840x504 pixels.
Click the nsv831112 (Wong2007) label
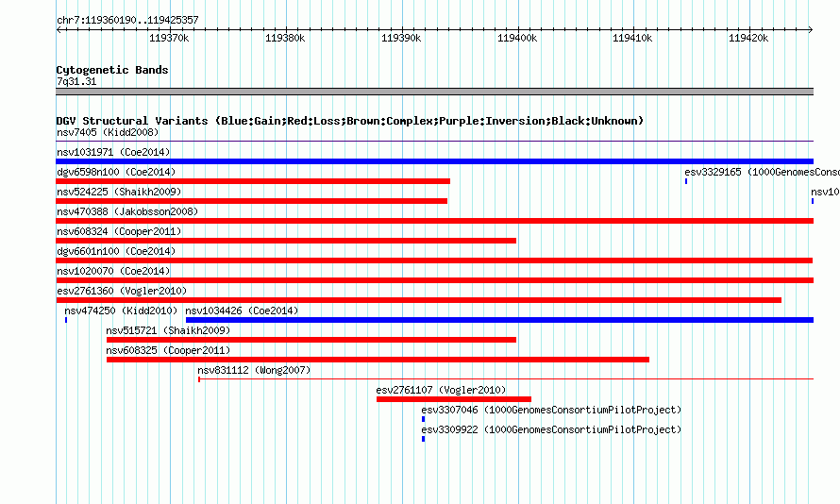[x=254, y=370]
